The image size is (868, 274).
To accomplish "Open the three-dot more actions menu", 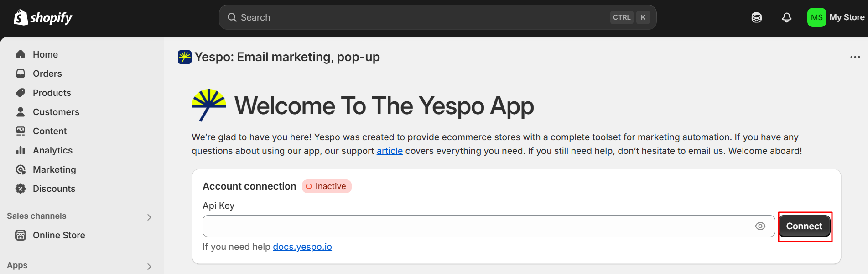I will point(855,57).
